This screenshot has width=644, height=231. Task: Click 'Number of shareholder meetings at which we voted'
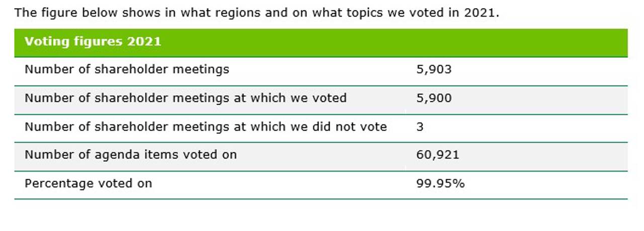click(x=185, y=98)
